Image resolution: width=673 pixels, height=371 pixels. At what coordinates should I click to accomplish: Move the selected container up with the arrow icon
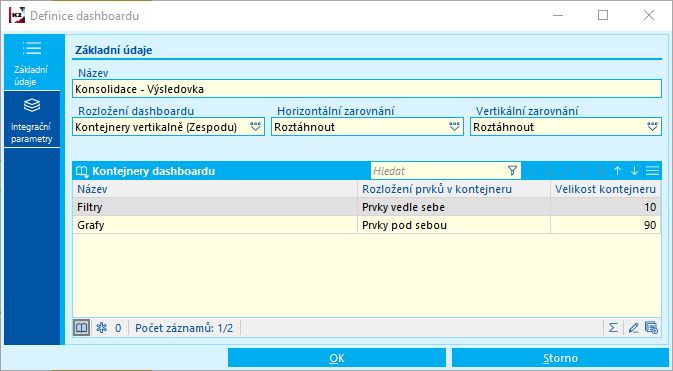pyautogui.click(x=617, y=171)
